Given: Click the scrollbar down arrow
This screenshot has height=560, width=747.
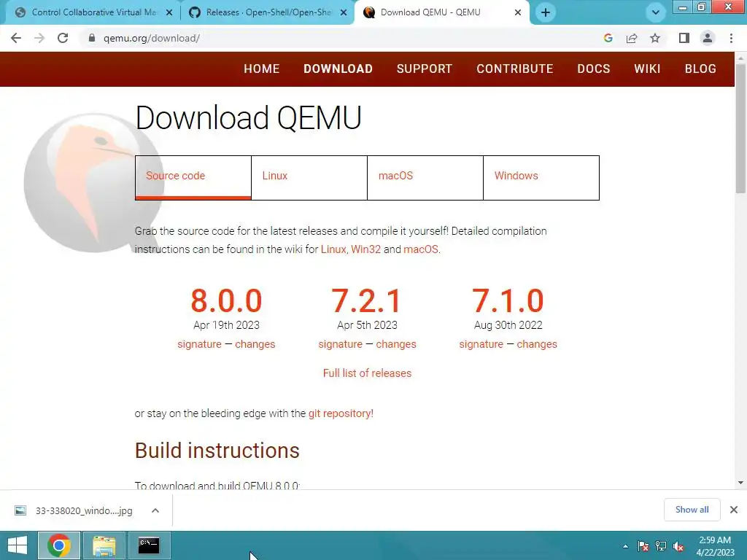Looking at the screenshot, I should pos(740,483).
